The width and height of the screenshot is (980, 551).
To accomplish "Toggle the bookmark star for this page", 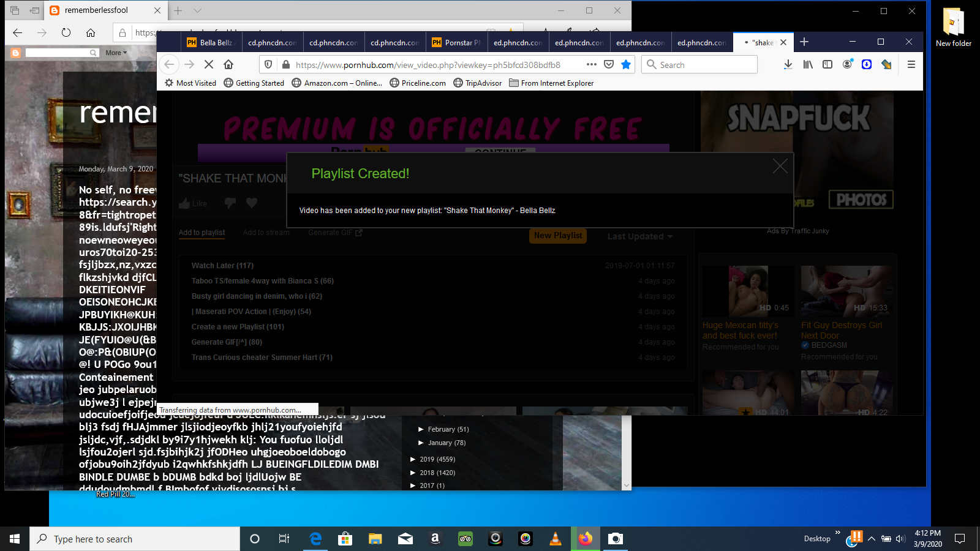I will [x=626, y=64].
